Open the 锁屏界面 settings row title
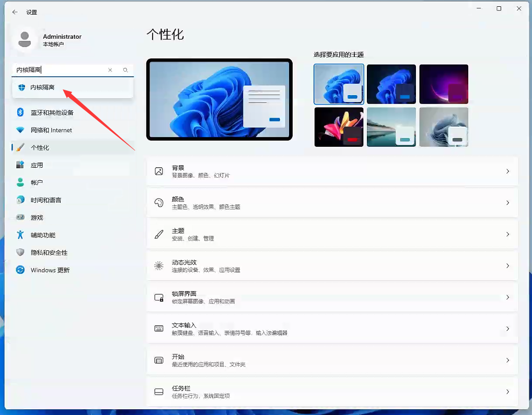 184,294
